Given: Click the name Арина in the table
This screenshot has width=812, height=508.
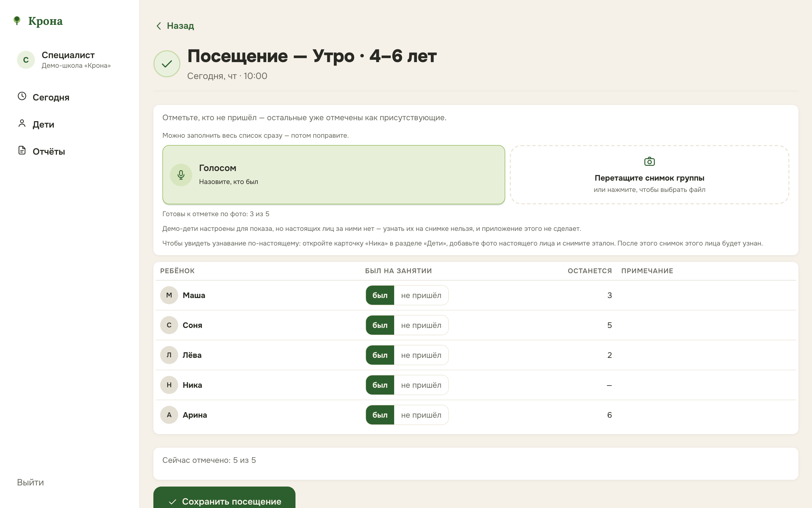Looking at the screenshot, I should [x=195, y=415].
